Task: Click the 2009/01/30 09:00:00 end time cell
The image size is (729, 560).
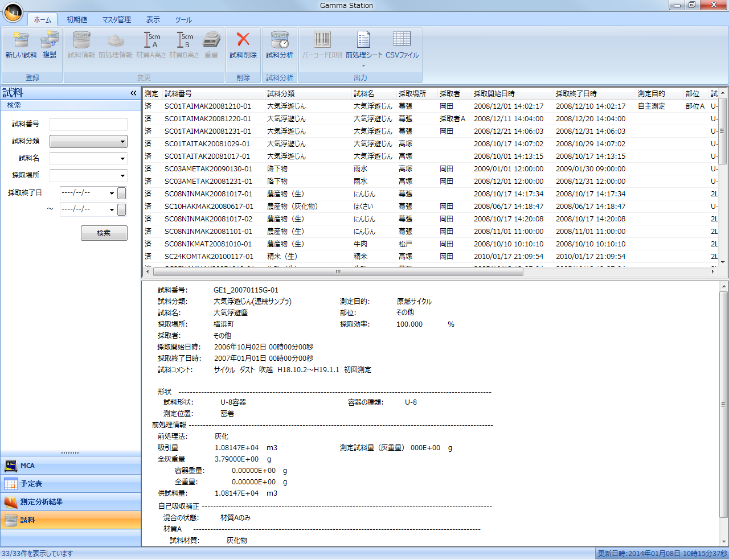Action: click(591, 168)
